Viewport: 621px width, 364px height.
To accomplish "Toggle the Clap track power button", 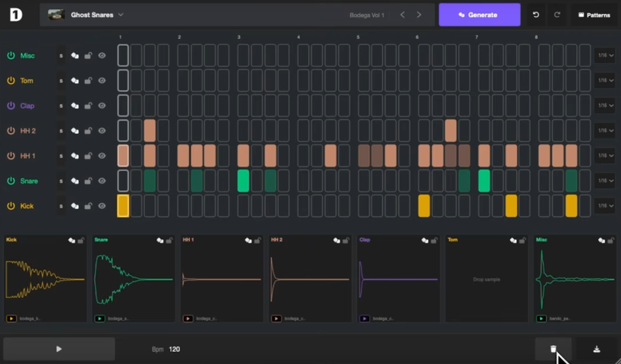I will coord(11,106).
